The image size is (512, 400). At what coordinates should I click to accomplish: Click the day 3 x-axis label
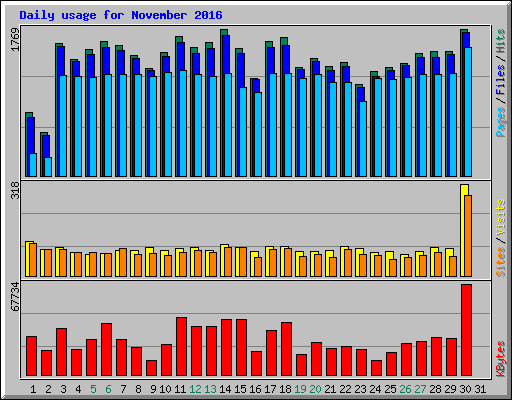coord(63,389)
